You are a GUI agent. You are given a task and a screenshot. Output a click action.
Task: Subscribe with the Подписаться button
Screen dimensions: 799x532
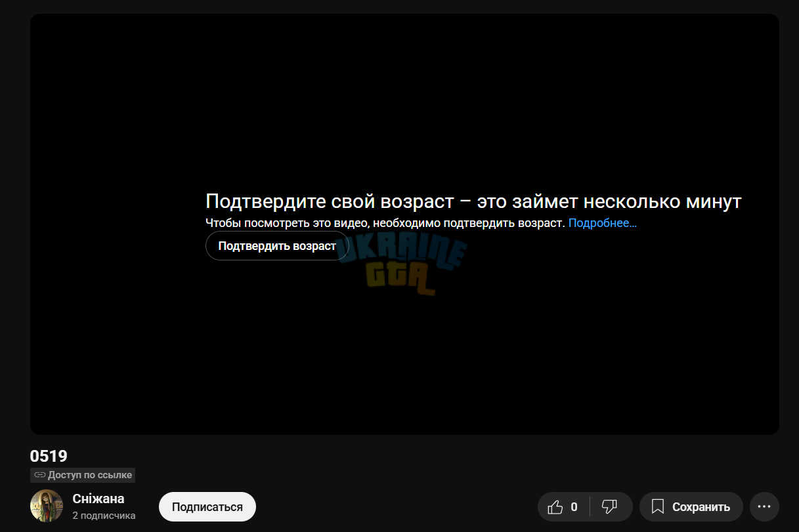pyautogui.click(x=207, y=506)
